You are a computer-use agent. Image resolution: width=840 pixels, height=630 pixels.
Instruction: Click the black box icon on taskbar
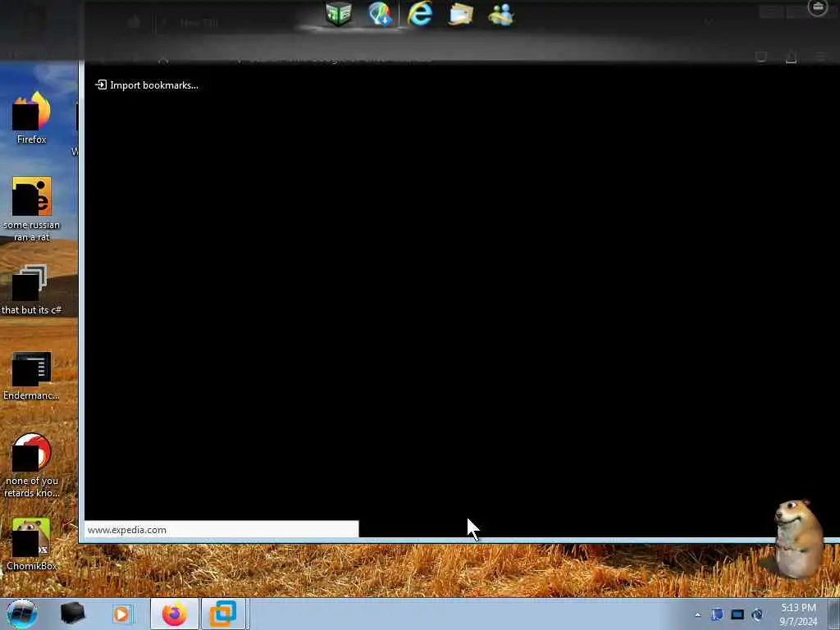tap(72, 614)
